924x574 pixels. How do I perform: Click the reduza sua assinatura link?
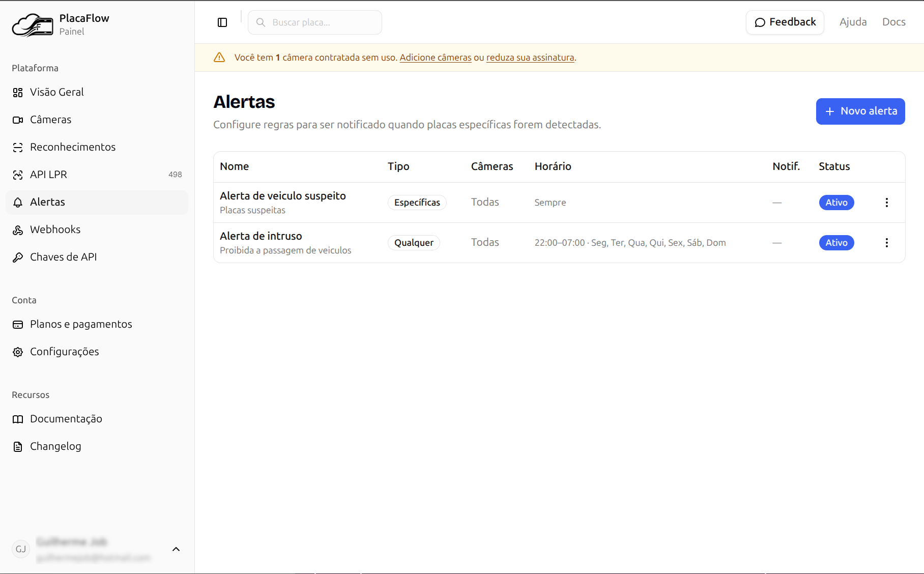coord(530,58)
